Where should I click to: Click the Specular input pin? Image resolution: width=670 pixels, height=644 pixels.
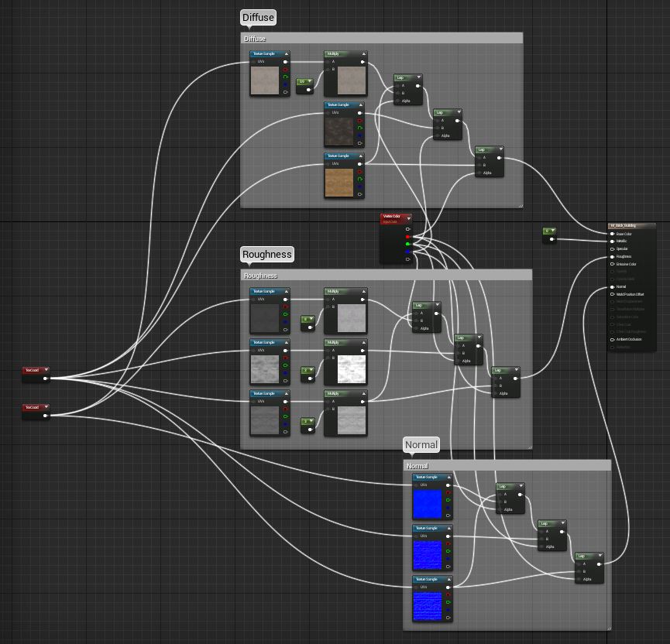tap(613, 249)
